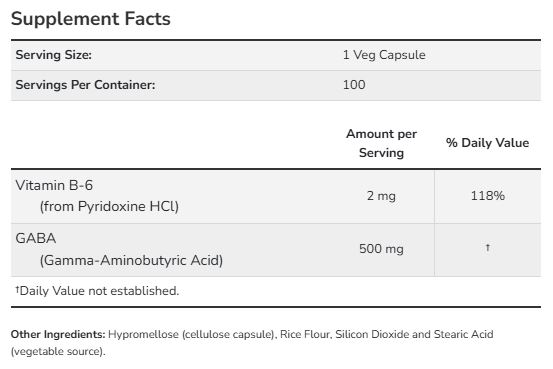The image size is (553, 369).
Task: Select the Vitamin B-6 ingredient name
Action: pyautogui.click(x=54, y=186)
